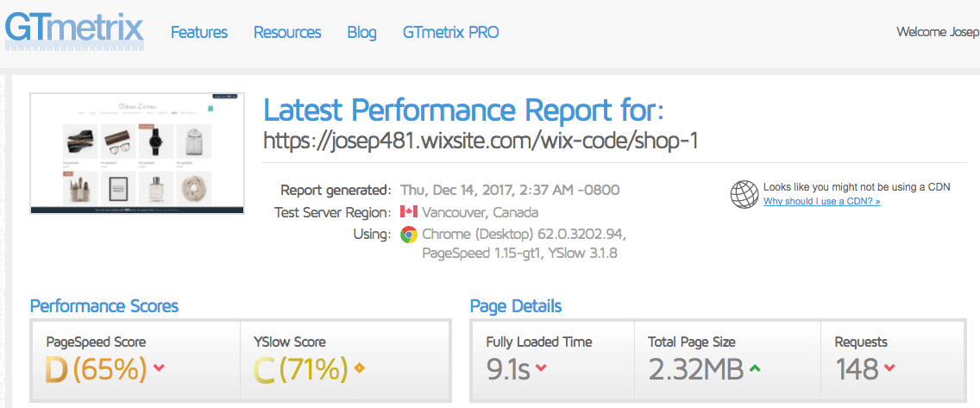
Task: Click the PageSpeed score down arrow indicator
Action: pyautogui.click(x=159, y=368)
